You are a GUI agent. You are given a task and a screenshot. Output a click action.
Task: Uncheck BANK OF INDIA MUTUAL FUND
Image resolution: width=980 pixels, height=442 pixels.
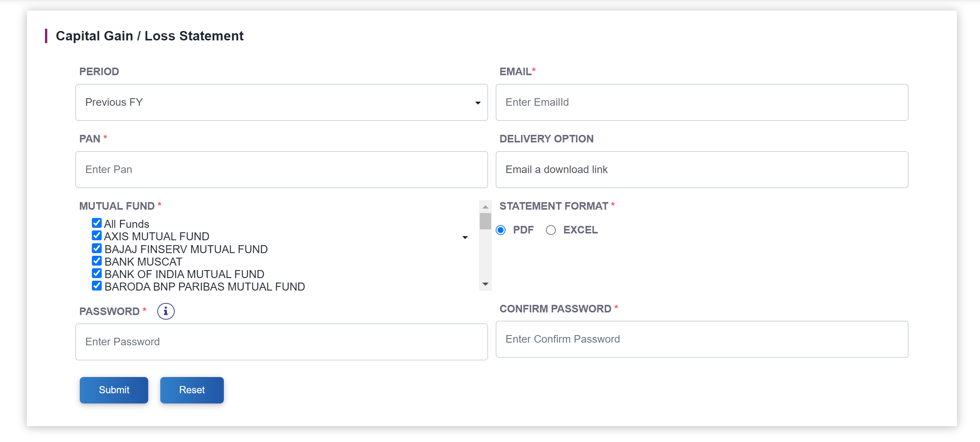pyautogui.click(x=96, y=273)
